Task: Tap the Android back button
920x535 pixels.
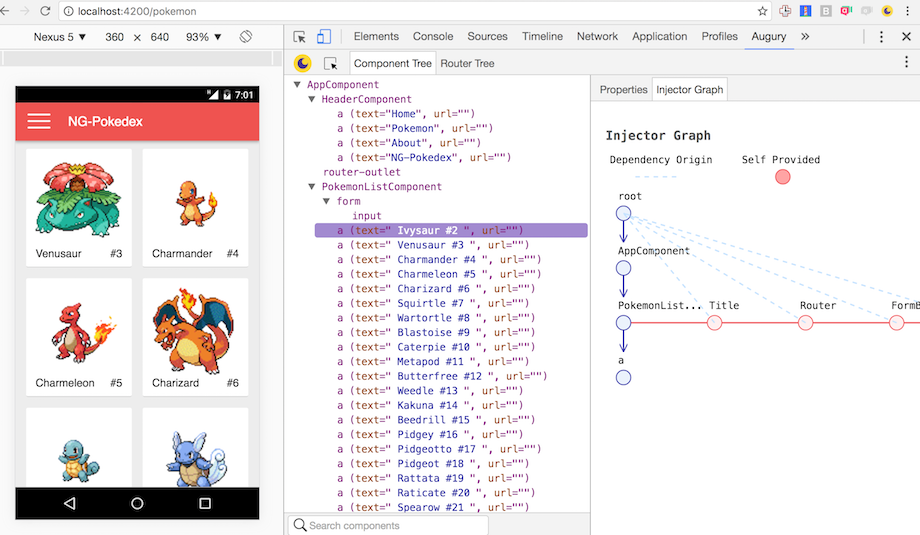Action: [x=69, y=503]
